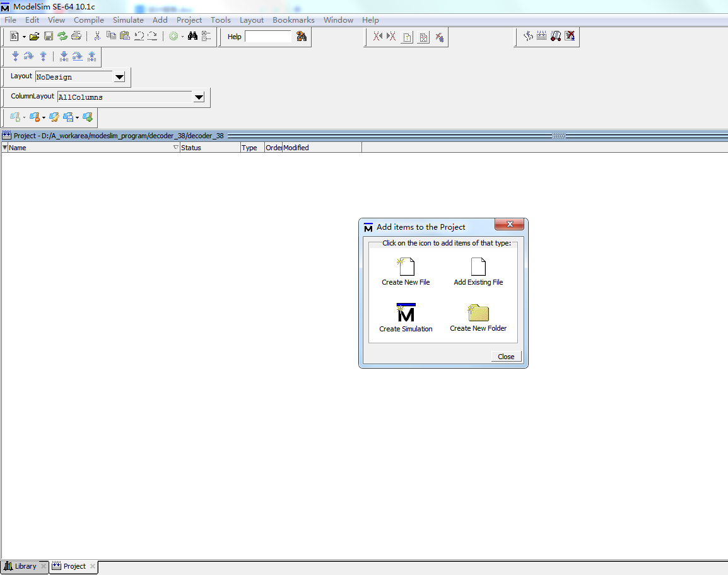This screenshot has height=575, width=728.
Task: Click the Type column header
Action: (x=252, y=148)
